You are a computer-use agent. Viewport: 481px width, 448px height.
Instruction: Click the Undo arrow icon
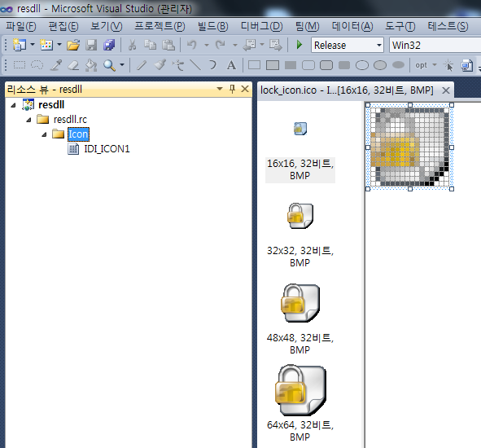[x=192, y=45]
